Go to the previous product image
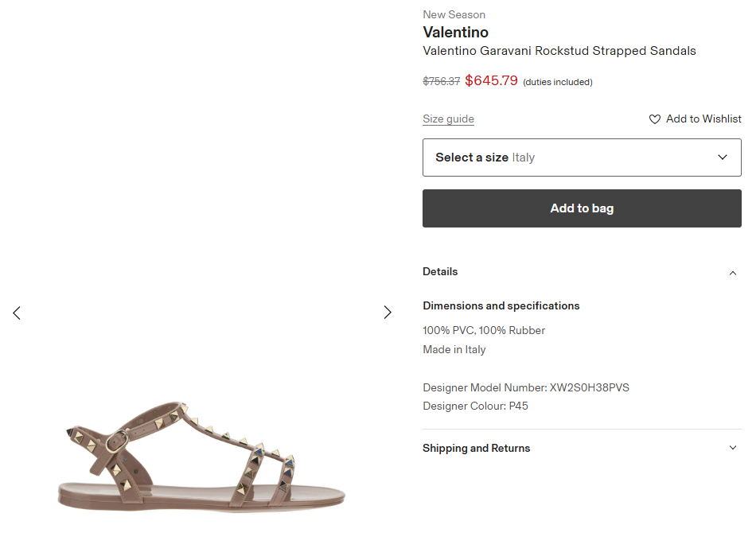The width and height of the screenshot is (756, 560). pos(17,313)
